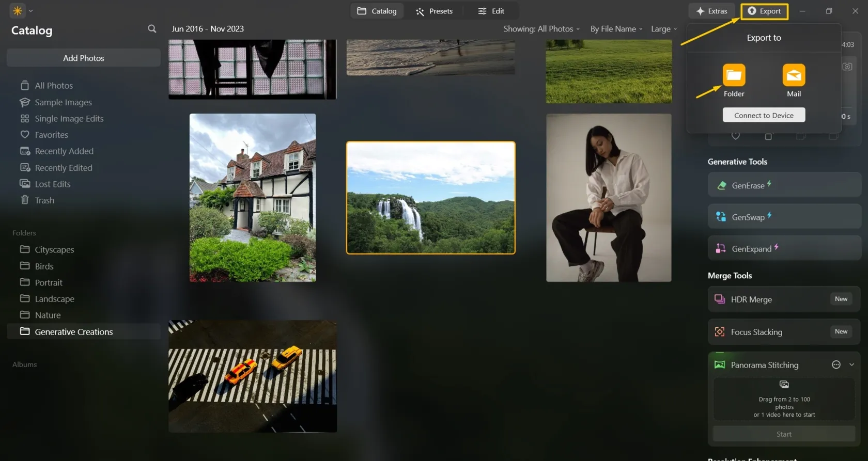The height and width of the screenshot is (461, 868).
Task: Open the Showing: All Photos filter dropdown
Action: coord(541,29)
